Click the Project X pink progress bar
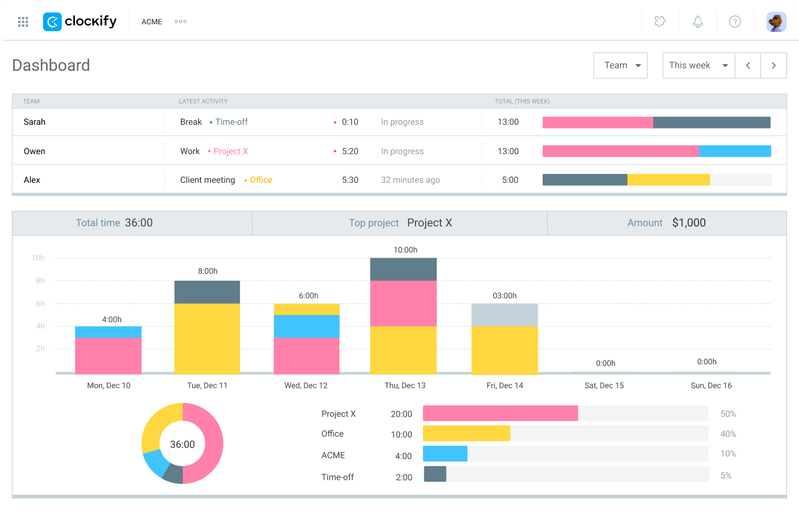Image resolution: width=799 pixels, height=532 pixels. 500,414
